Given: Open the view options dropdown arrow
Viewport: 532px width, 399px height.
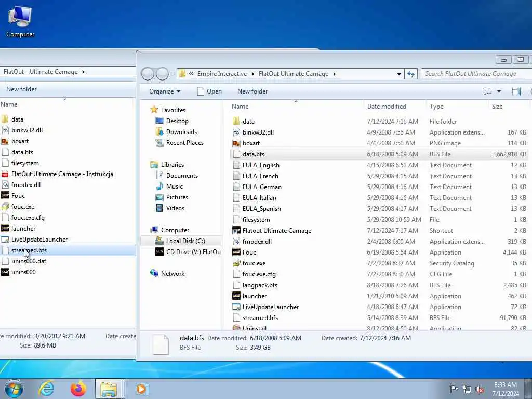Looking at the screenshot, I should [499, 91].
